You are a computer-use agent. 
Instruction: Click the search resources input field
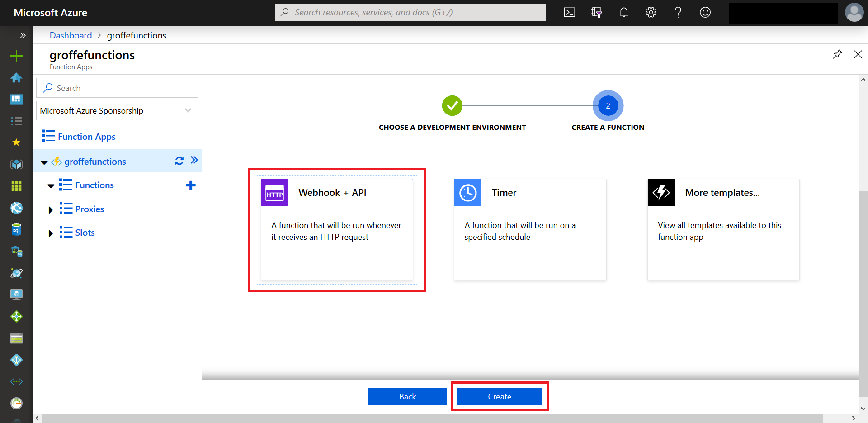(x=410, y=12)
